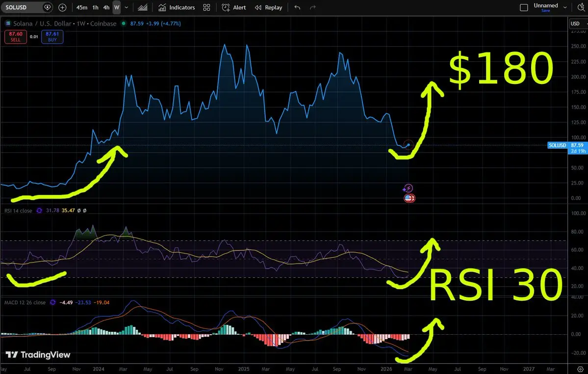
Task: Open the Unnamed layout name
Action: 546,5
